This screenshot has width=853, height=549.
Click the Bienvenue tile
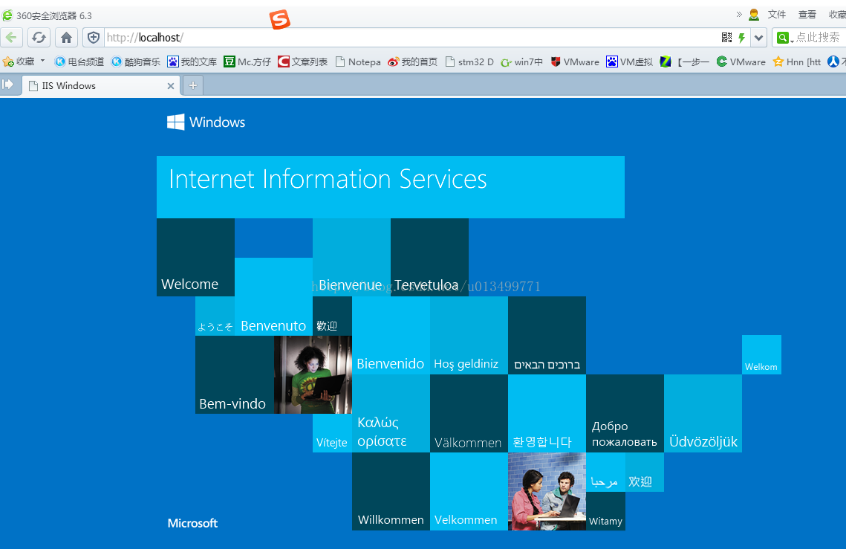pyautogui.click(x=351, y=257)
